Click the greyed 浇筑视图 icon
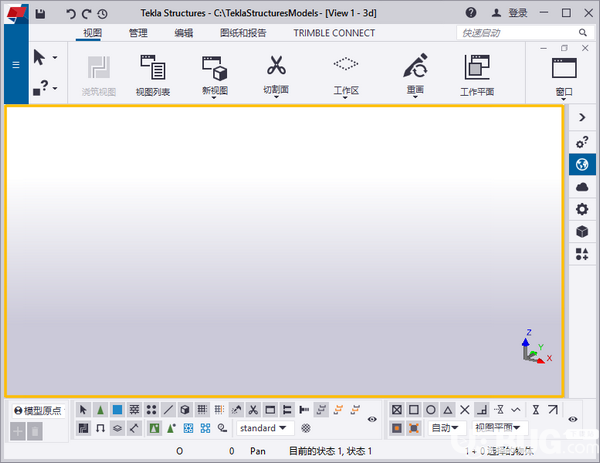600x463 pixels. click(99, 67)
